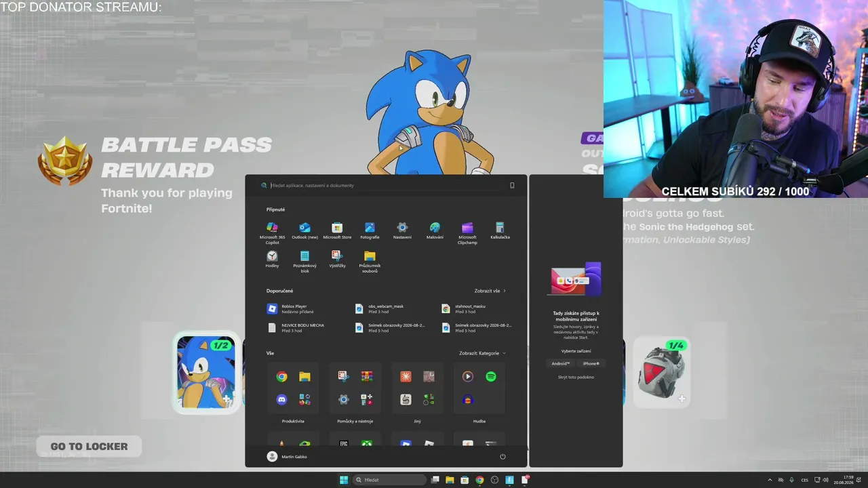868x488 pixels.
Task: Open WinRAR in Pomůcky a nástroje
Action: pos(367,377)
